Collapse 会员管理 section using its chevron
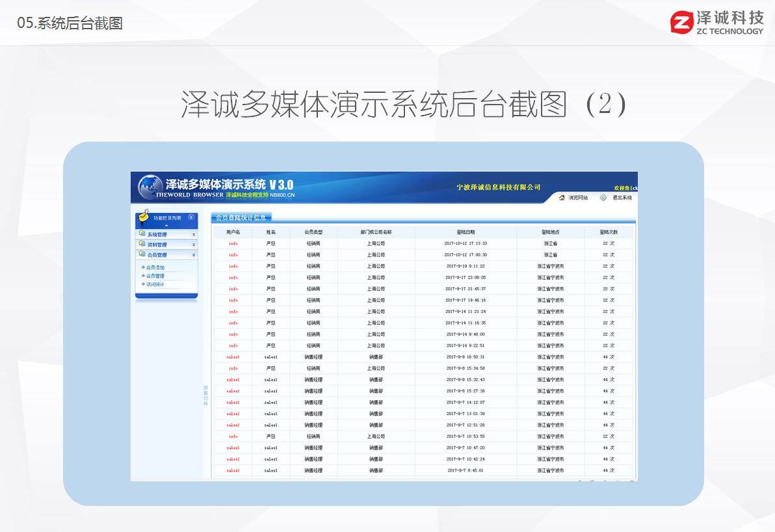 point(193,255)
